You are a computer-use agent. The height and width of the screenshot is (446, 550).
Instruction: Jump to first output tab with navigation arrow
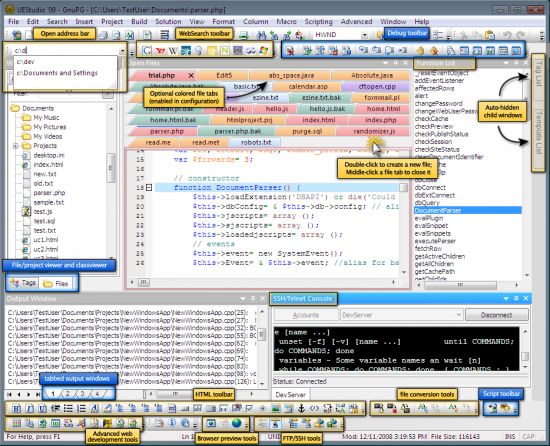coord(9,394)
